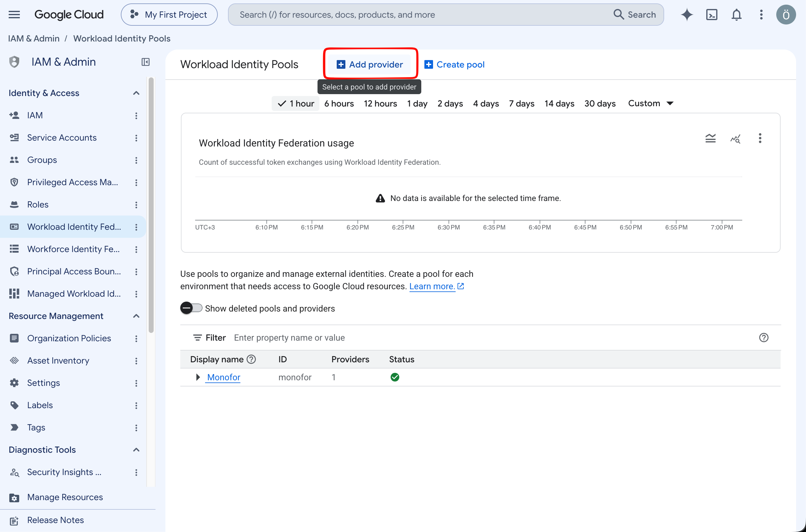This screenshot has height=532, width=806.
Task: Activate Cloud Shell terminal icon
Action: (x=712, y=15)
